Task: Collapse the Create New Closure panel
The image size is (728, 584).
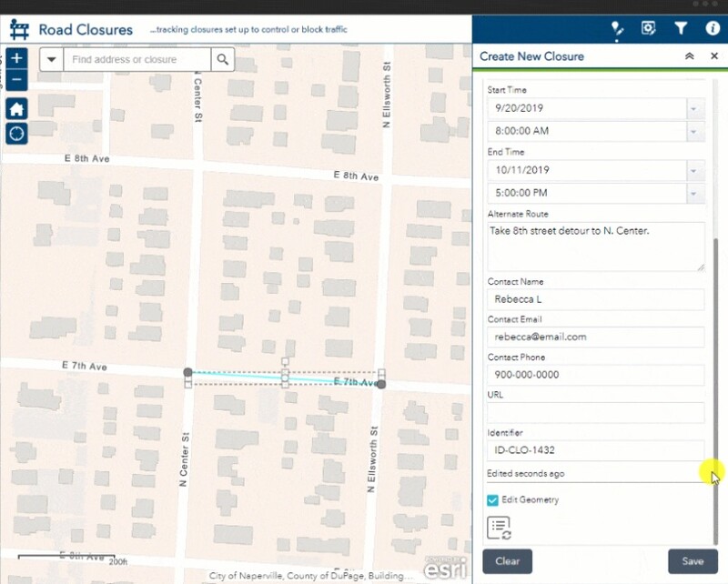Action: coord(690,56)
